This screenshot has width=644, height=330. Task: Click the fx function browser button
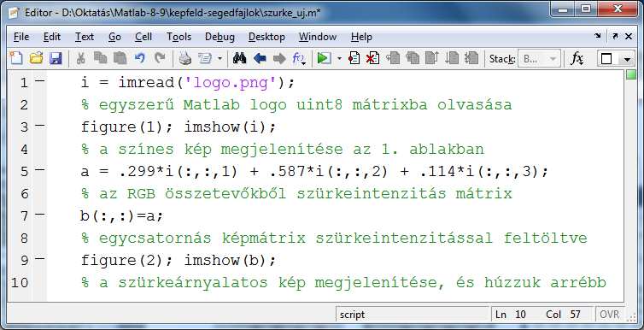[577, 59]
